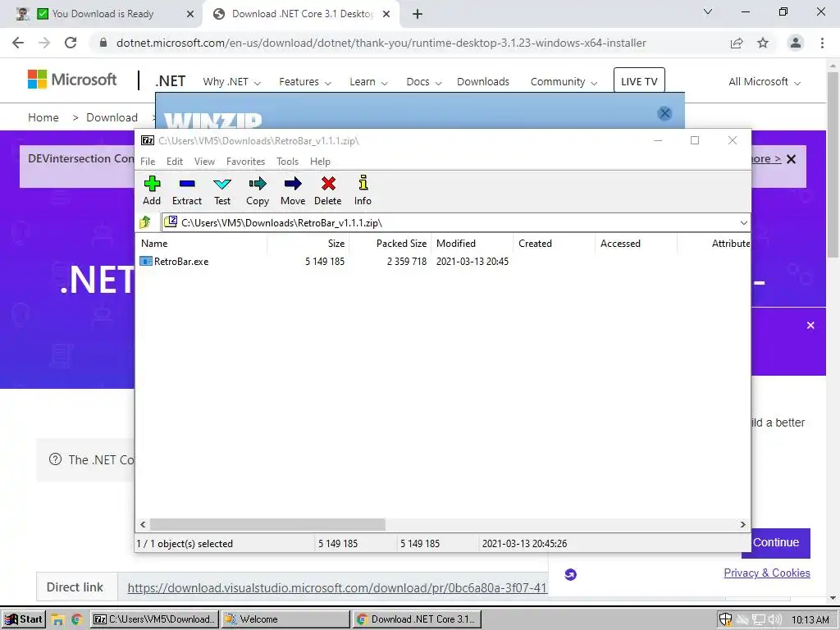Expand the 7-Zip address path dropdown
The image size is (840, 630).
pyautogui.click(x=743, y=223)
